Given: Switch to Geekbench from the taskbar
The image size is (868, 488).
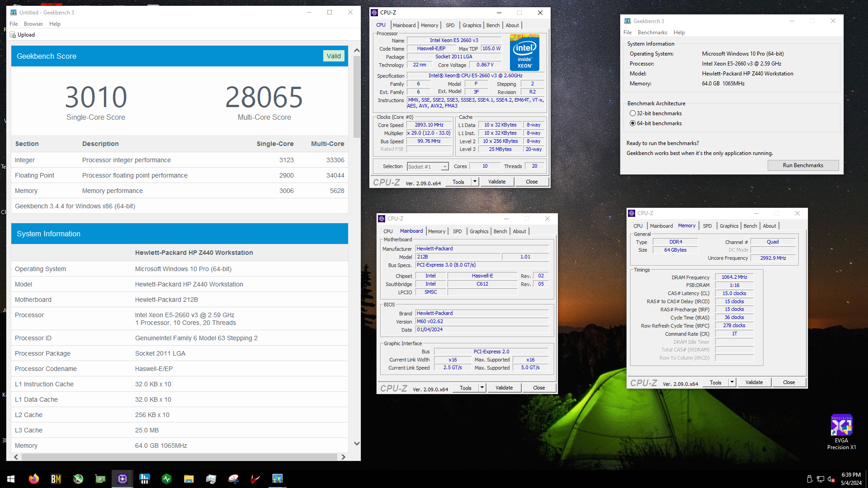Looking at the screenshot, I should pos(278,479).
